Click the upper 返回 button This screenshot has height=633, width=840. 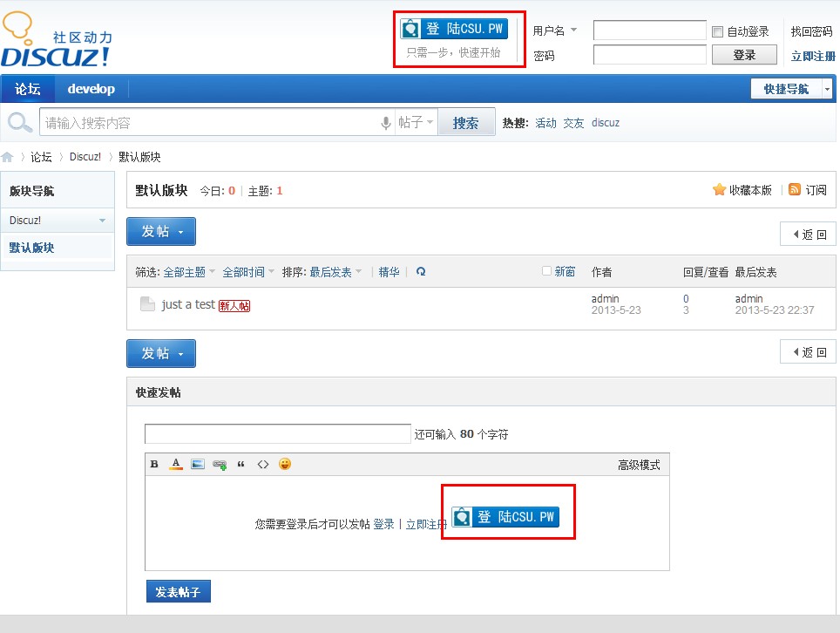click(x=808, y=235)
